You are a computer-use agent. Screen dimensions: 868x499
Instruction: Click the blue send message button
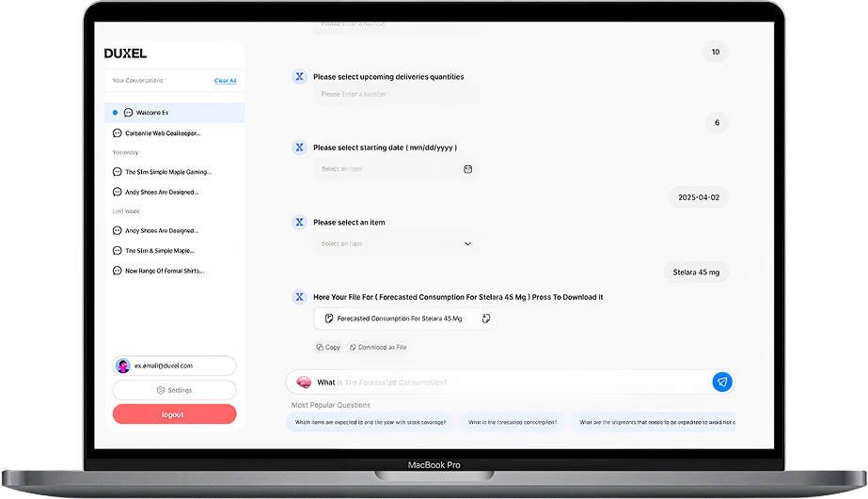(x=721, y=382)
